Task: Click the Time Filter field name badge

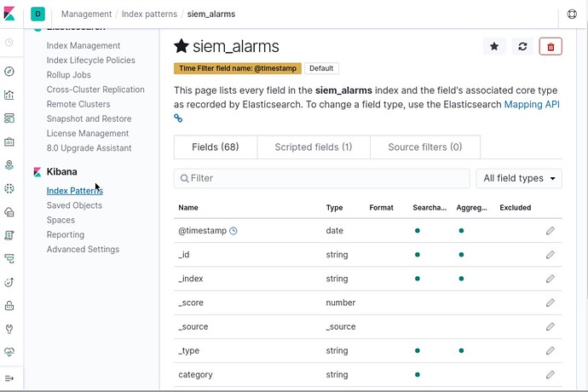Action: coord(238,68)
